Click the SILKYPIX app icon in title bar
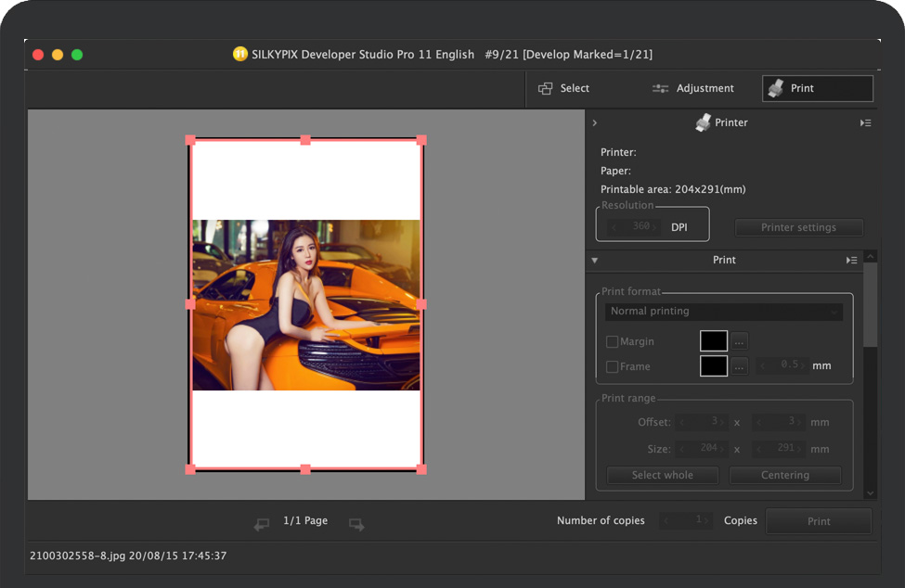905x588 pixels. point(240,55)
